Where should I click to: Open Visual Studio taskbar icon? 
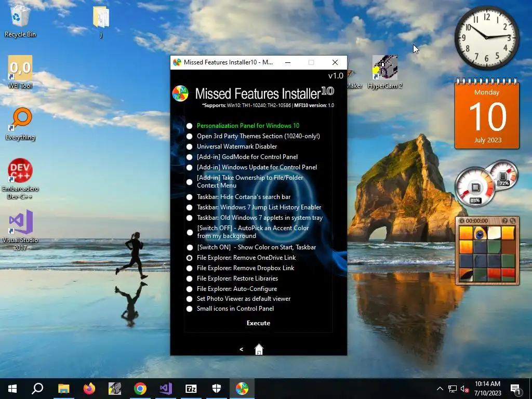coord(166,389)
